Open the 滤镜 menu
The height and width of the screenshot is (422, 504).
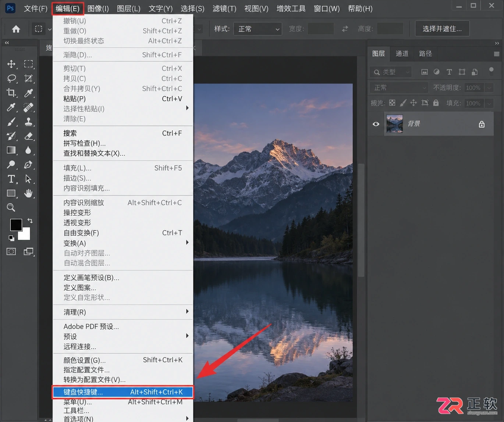(224, 8)
